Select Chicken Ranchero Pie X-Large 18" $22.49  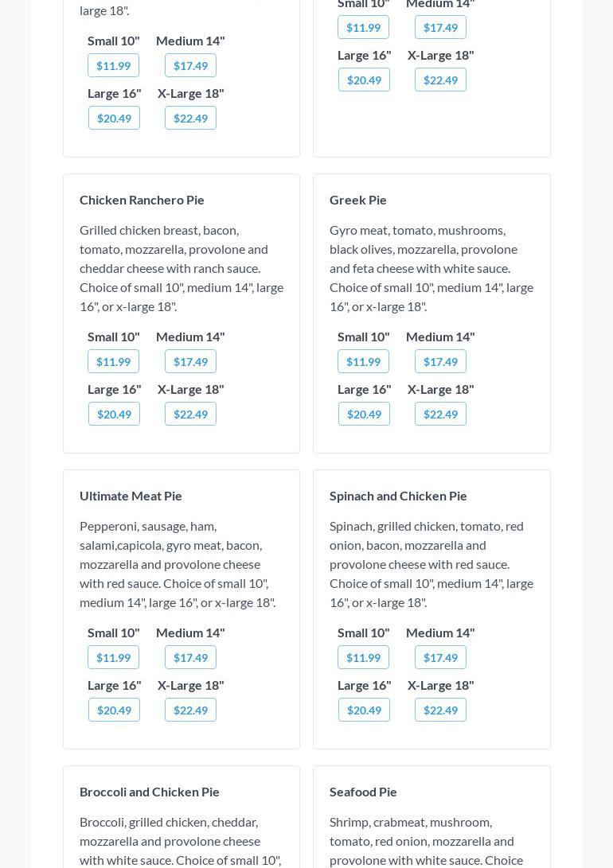pyautogui.click(x=190, y=414)
